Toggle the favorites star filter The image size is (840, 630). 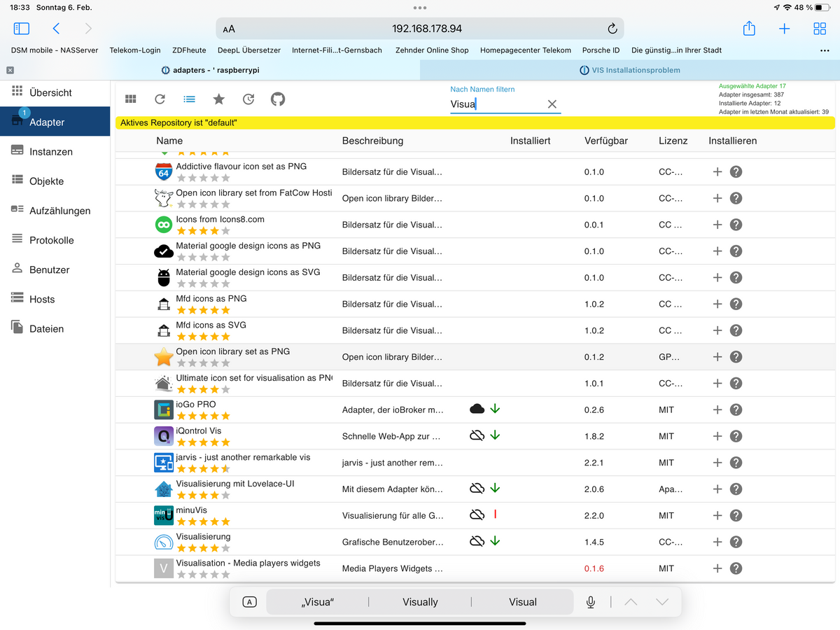coord(218,99)
